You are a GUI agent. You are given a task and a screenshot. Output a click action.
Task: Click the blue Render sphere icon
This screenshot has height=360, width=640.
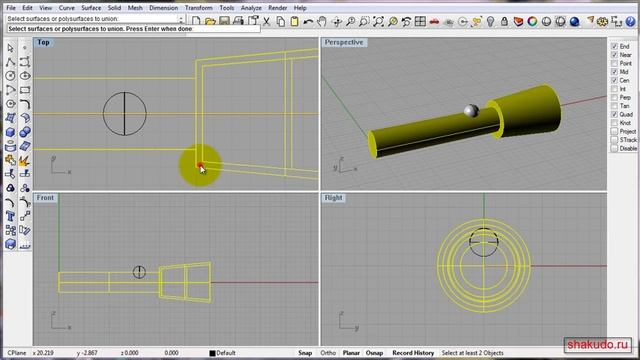pos(575,21)
